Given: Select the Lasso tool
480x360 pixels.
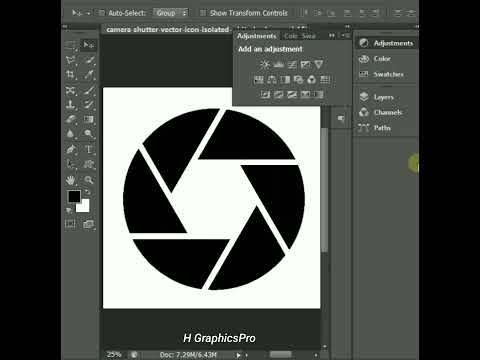Looking at the screenshot, I should 71,60.
